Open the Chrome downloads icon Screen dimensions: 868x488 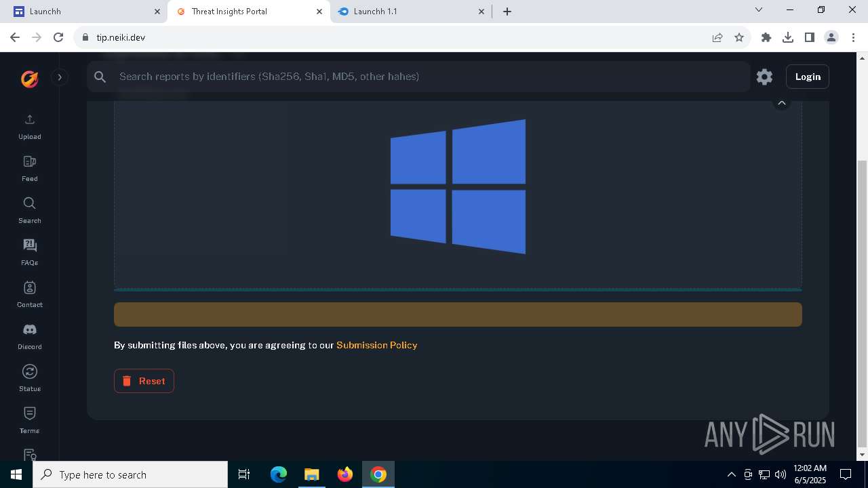pos(788,37)
